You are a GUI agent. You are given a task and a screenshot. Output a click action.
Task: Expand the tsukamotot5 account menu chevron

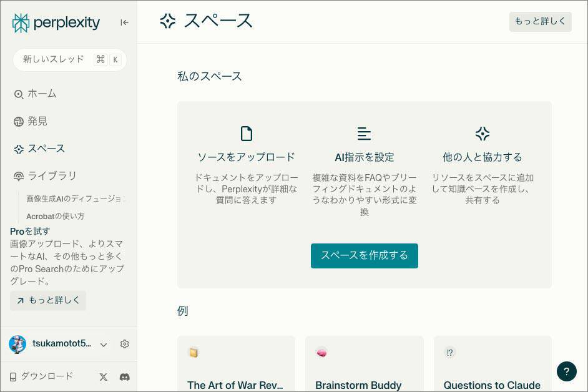point(104,345)
